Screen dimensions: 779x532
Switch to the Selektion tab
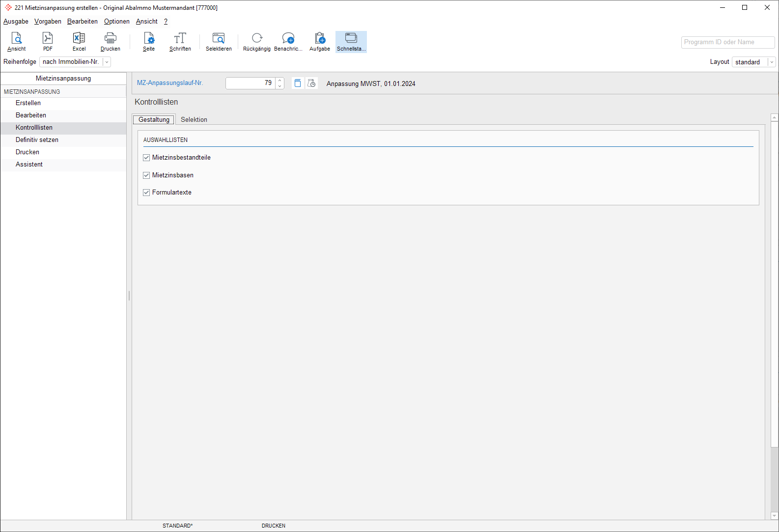pyautogui.click(x=194, y=120)
